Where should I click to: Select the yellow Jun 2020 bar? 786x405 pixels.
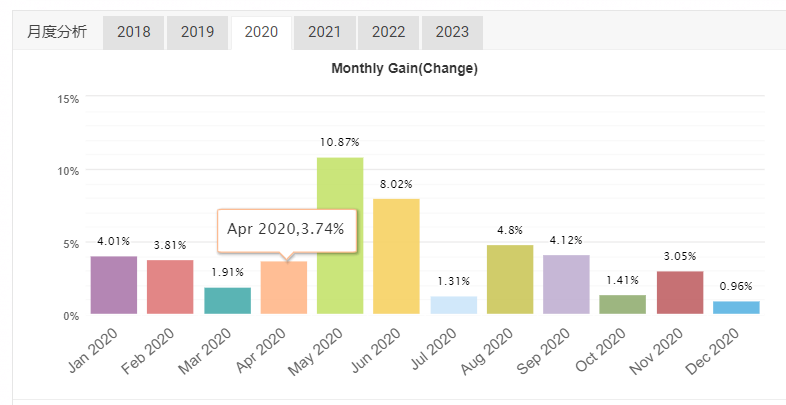pos(396,257)
